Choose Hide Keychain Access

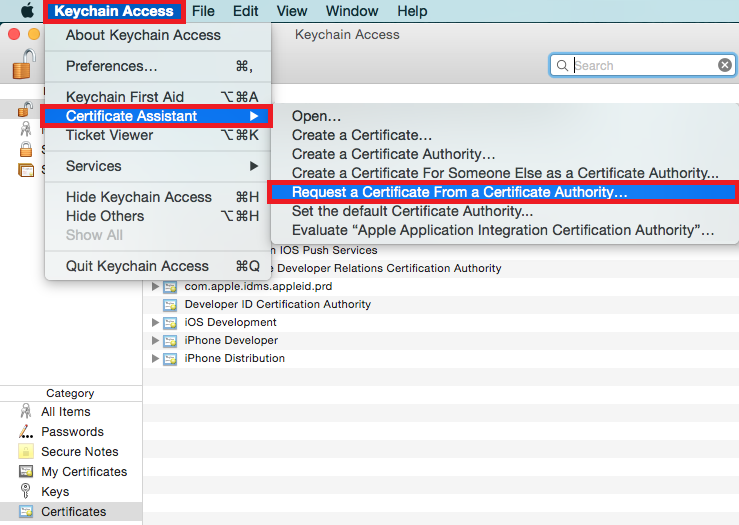click(158, 197)
